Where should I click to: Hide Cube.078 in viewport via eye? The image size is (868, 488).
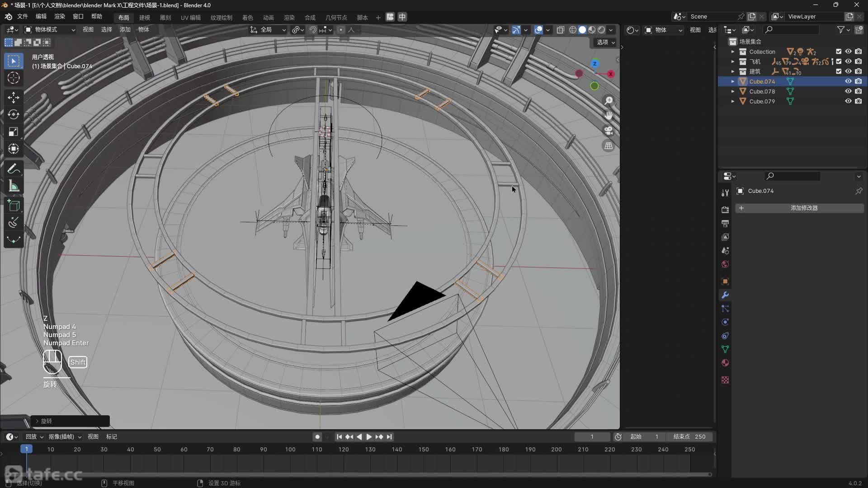[x=848, y=91]
